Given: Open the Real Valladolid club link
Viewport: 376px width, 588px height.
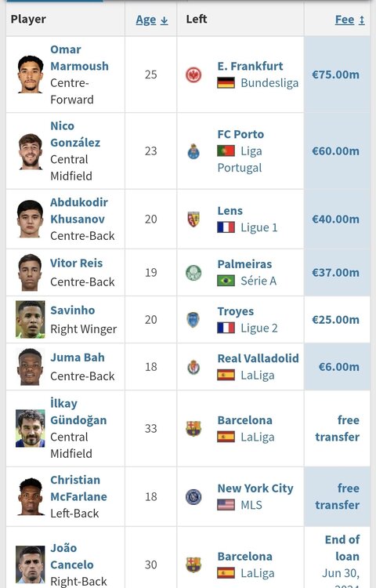Looking at the screenshot, I should point(258,358).
